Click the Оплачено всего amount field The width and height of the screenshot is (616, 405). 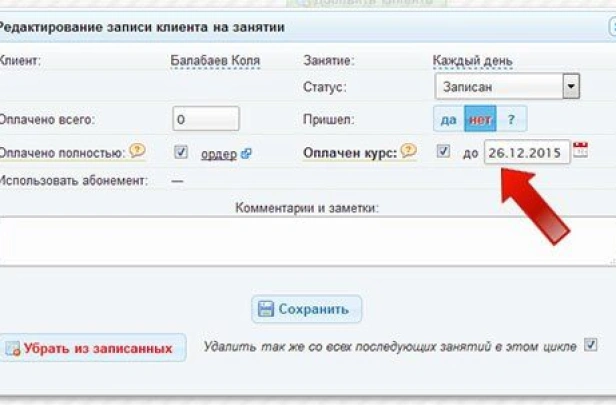(x=205, y=119)
